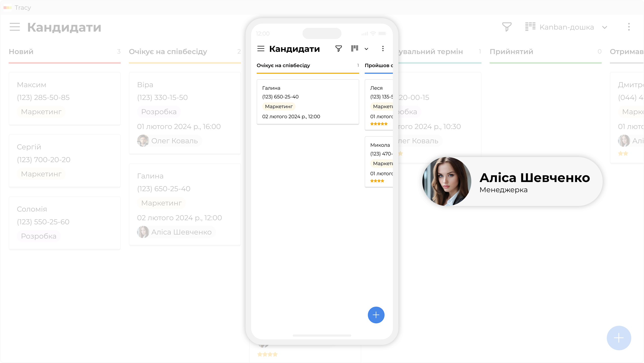Tap the phone's blue plus button
The width and height of the screenshot is (644, 363).
pyautogui.click(x=376, y=315)
